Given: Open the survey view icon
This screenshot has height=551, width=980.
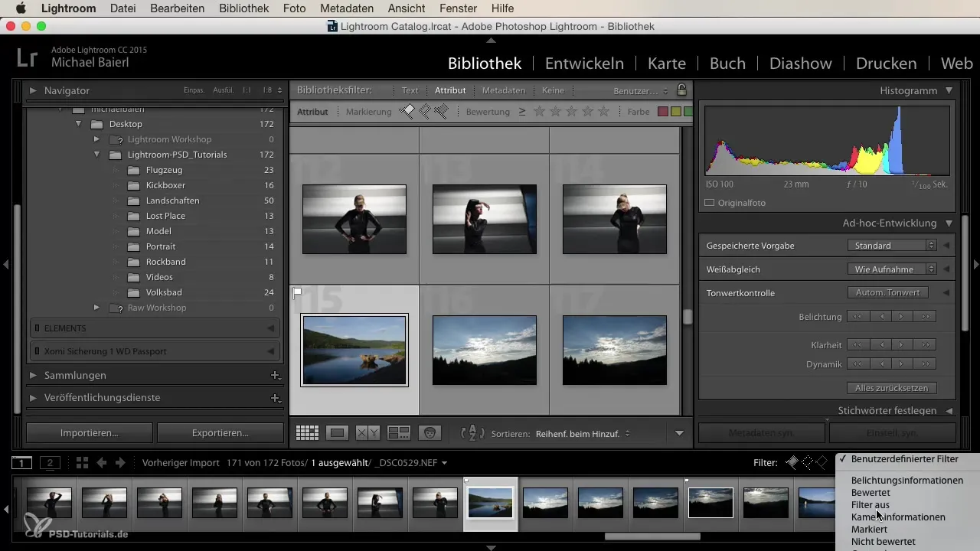Looking at the screenshot, I should point(399,433).
